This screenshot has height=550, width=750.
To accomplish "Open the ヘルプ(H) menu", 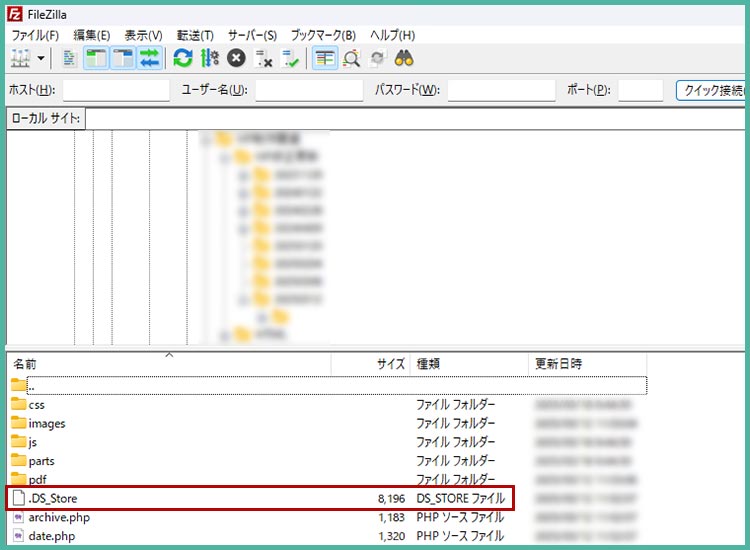I will [392, 35].
